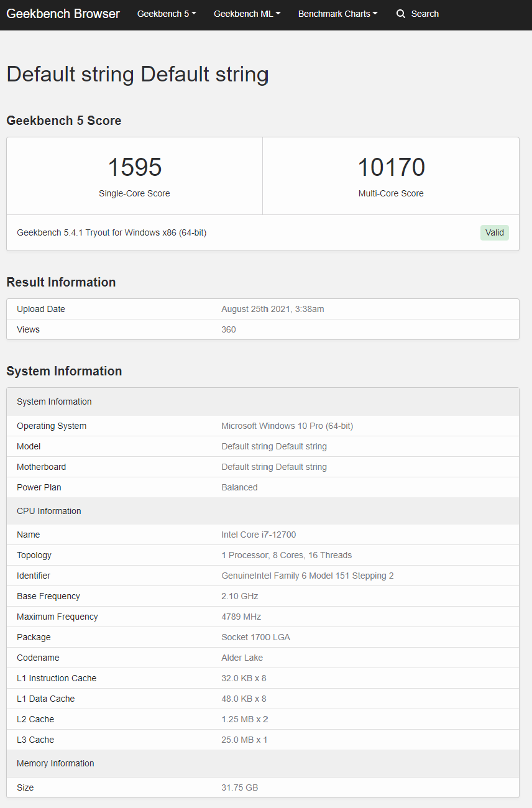
Task: Select the upload date August 25th 2021
Action: pos(273,309)
